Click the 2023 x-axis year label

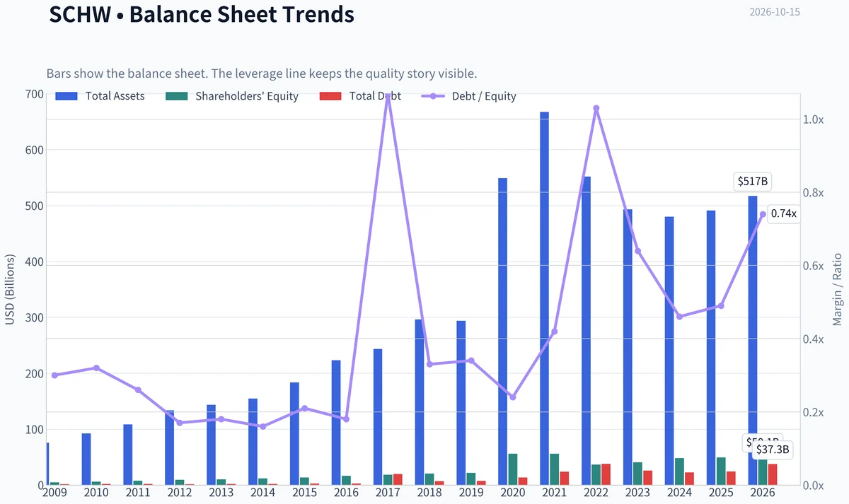(638, 492)
